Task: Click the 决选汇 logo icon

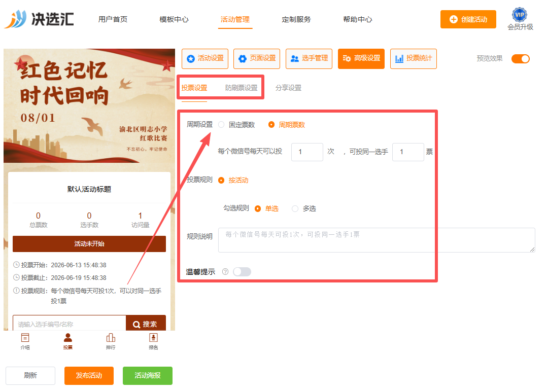Action: [x=15, y=19]
